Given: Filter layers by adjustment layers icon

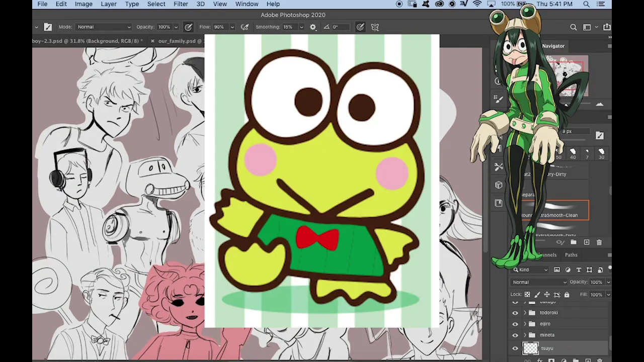Looking at the screenshot, I should click(568, 270).
